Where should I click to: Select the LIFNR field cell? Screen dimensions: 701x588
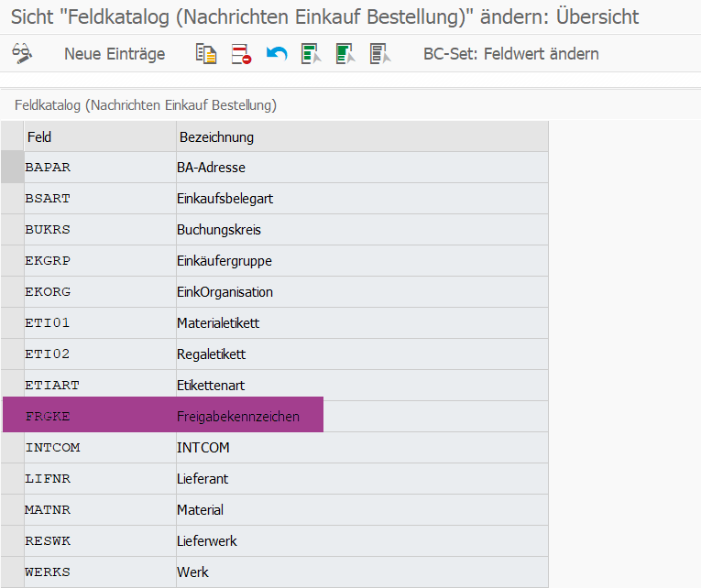click(100, 478)
